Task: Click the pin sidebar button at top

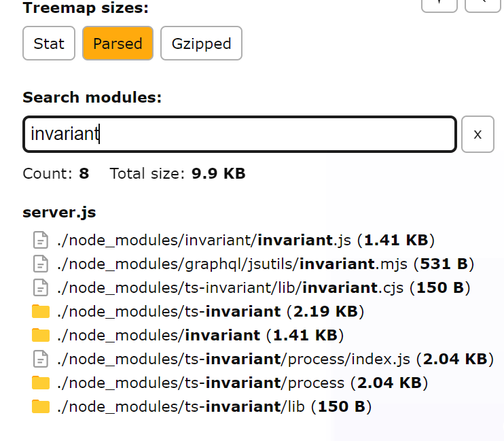Action: 439,3
